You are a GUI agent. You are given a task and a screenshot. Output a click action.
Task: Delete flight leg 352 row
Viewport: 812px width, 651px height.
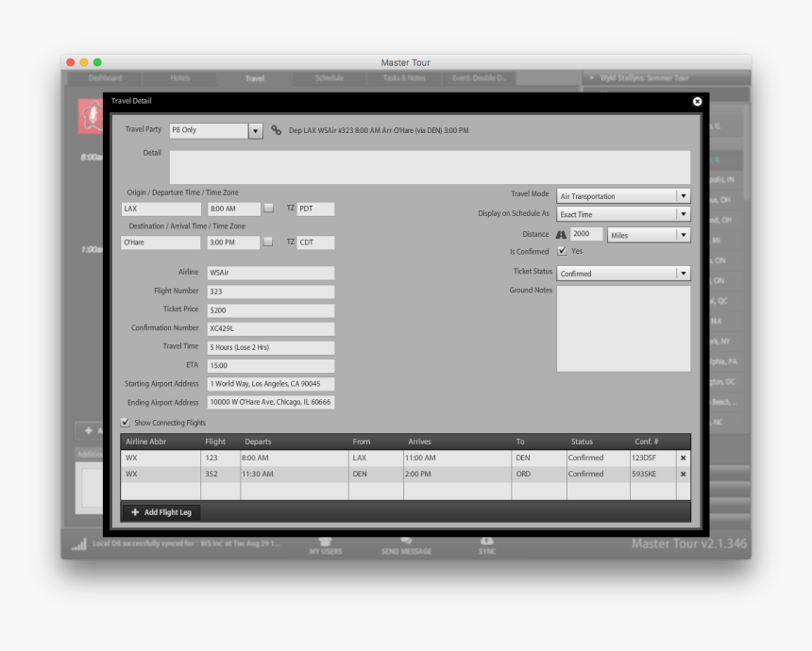683,474
